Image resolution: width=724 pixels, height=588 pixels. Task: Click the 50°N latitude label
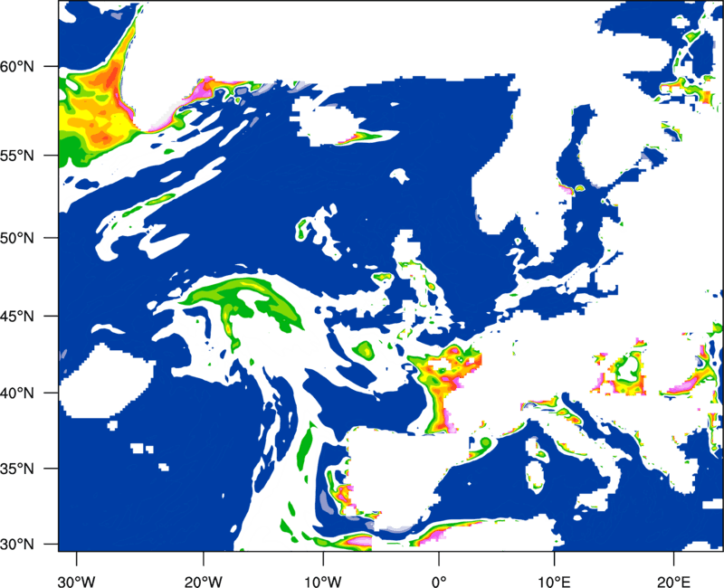point(17,239)
